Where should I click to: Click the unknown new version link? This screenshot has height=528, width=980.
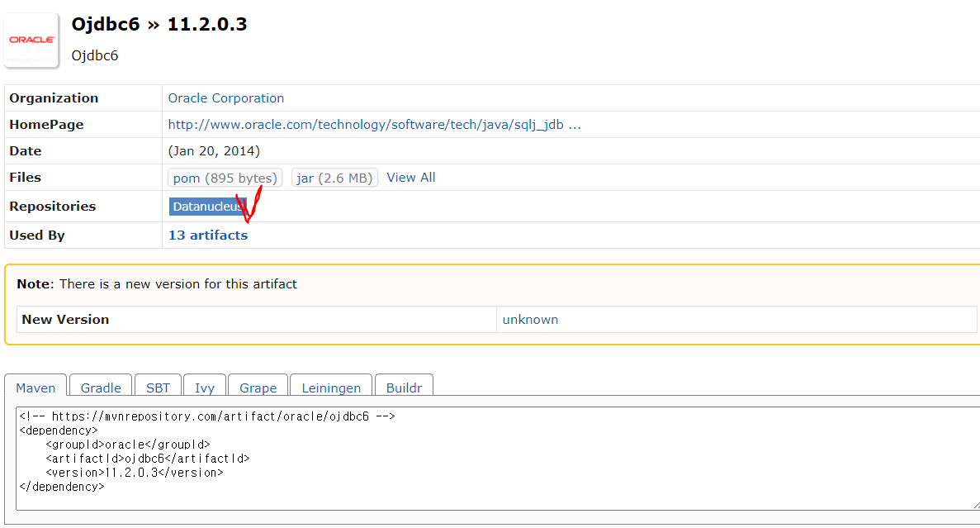(530, 320)
